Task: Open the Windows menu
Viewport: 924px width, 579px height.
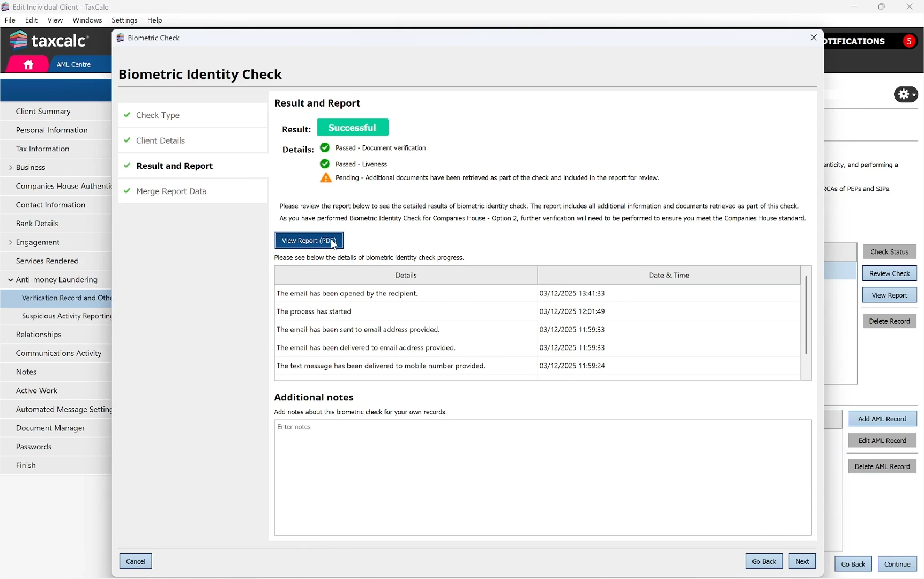Action: [87, 20]
